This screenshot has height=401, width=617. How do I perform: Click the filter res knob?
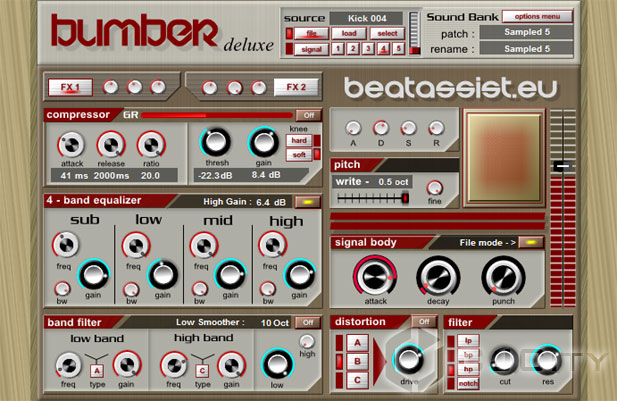coord(546,359)
